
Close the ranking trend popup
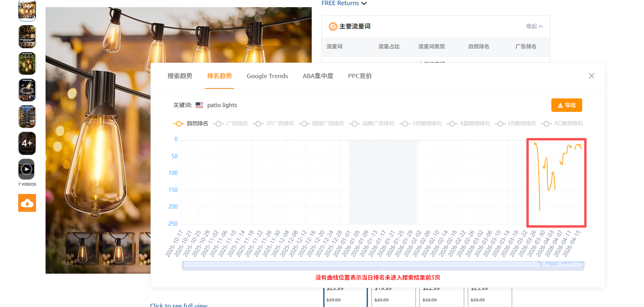(x=591, y=76)
